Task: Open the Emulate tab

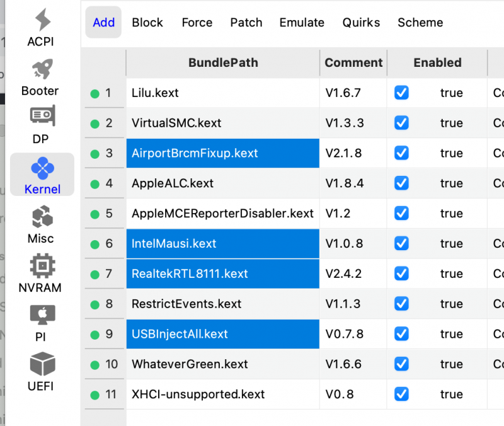Action: click(x=302, y=23)
